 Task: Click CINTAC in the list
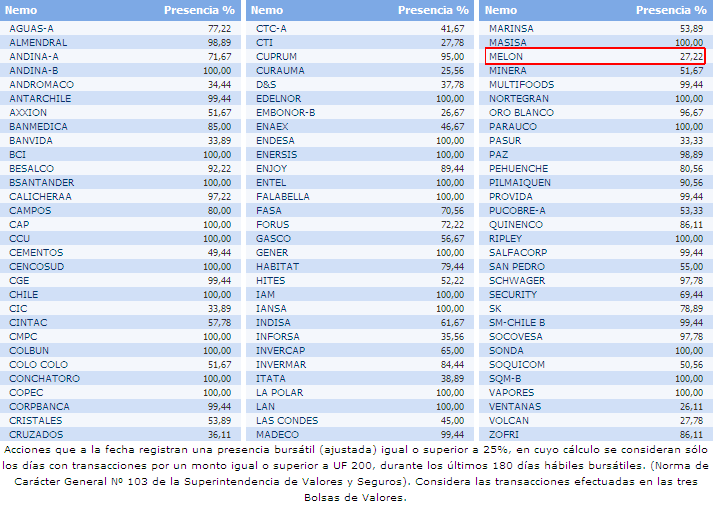coord(28,323)
